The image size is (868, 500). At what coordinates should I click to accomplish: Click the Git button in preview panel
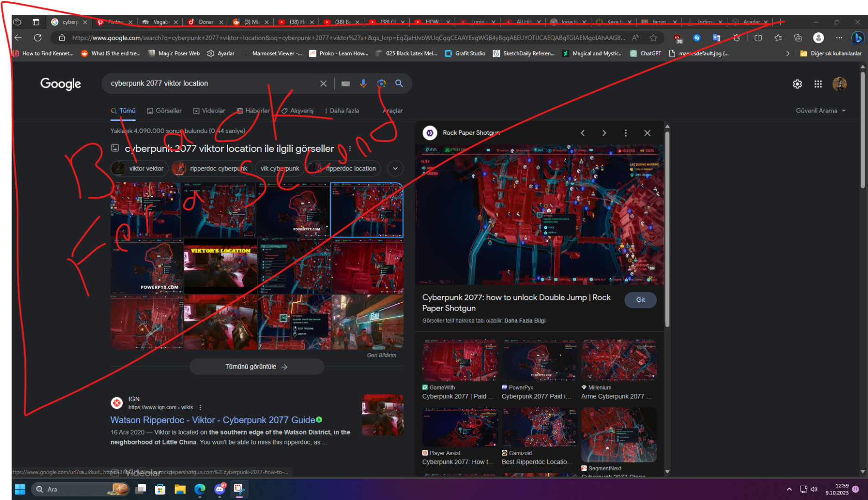(x=640, y=300)
